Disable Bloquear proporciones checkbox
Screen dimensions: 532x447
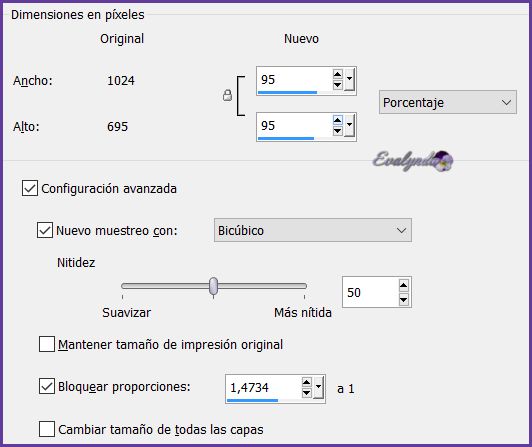47,387
